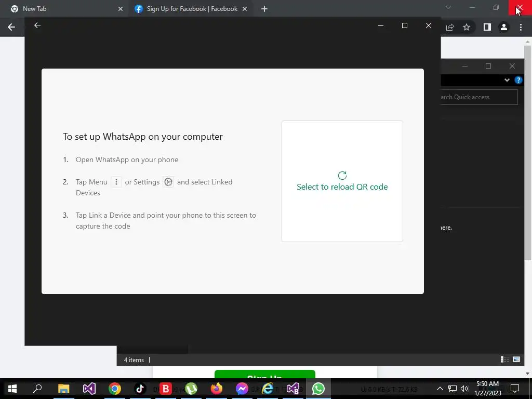Click File Explorer help question mark icon
Image resolution: width=532 pixels, height=399 pixels.
(518, 80)
